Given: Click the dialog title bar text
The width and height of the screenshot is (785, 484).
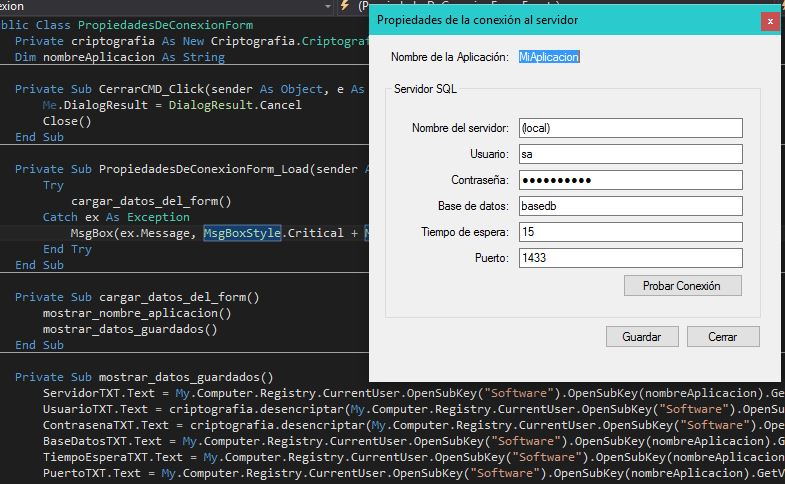Looking at the screenshot, I should tap(477, 20).
